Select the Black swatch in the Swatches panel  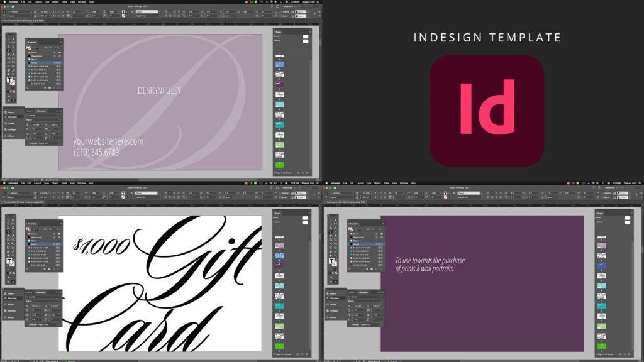[37, 63]
